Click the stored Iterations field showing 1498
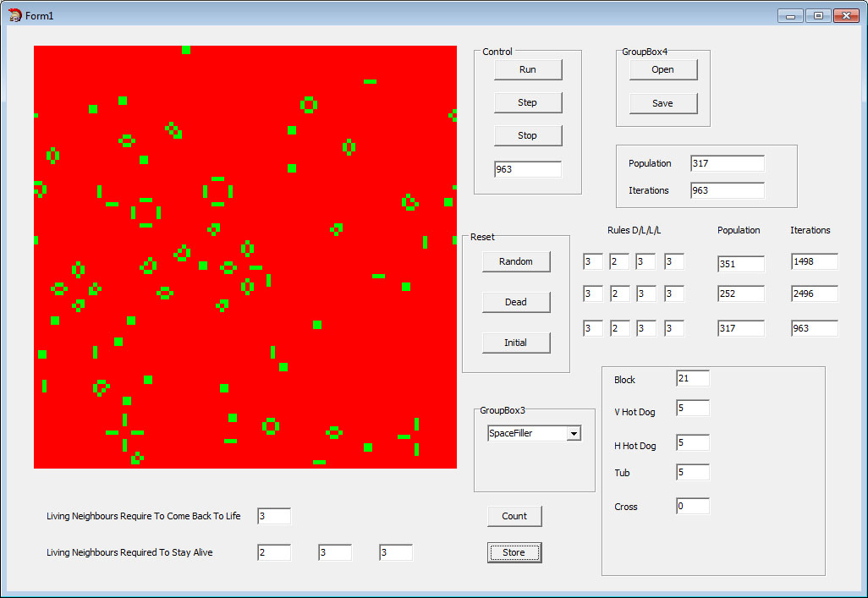 (x=815, y=261)
